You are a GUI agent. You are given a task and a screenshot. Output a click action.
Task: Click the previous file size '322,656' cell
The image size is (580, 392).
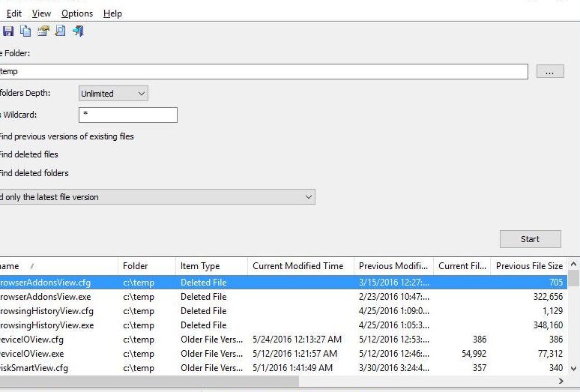tap(549, 297)
